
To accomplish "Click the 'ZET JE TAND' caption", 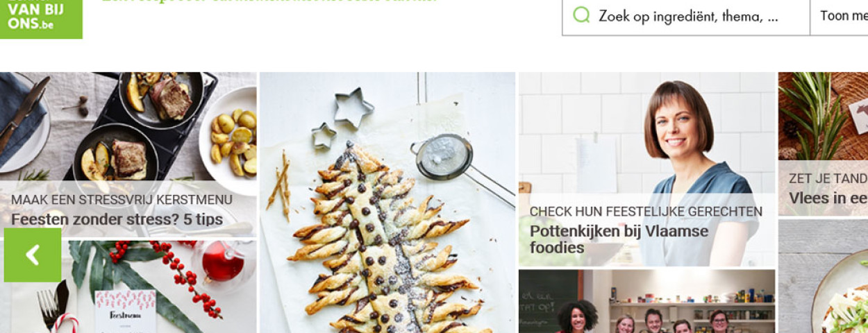I will point(828,178).
